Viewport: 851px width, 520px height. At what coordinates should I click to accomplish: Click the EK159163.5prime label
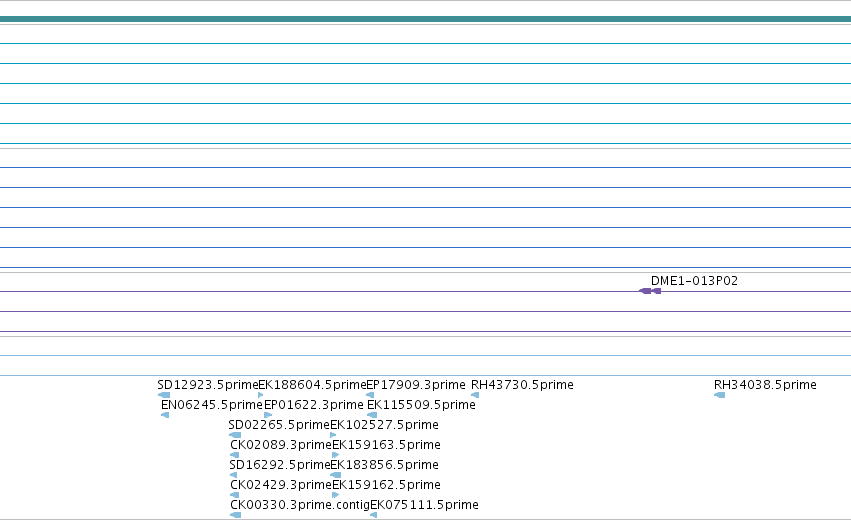coord(386,445)
